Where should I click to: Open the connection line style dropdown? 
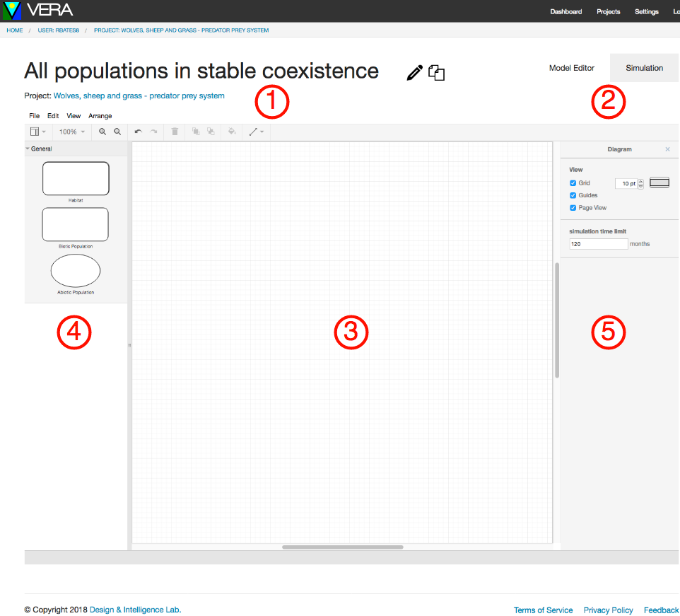click(256, 132)
